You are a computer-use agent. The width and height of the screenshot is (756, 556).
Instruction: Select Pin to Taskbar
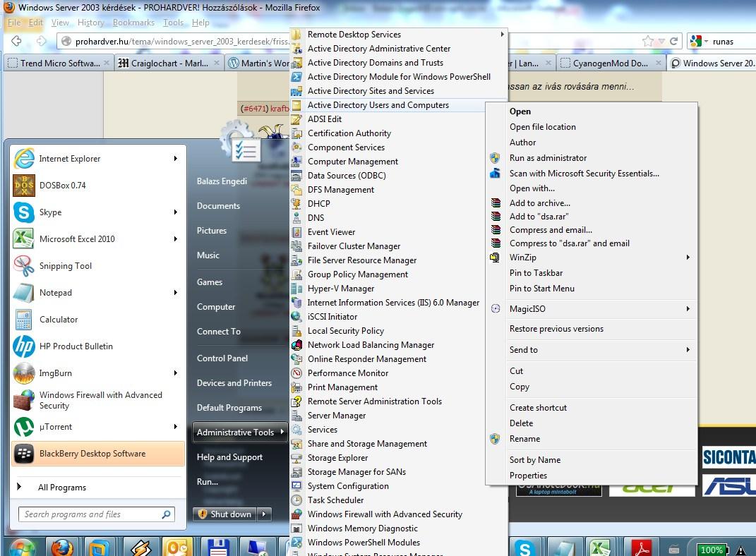592,272
